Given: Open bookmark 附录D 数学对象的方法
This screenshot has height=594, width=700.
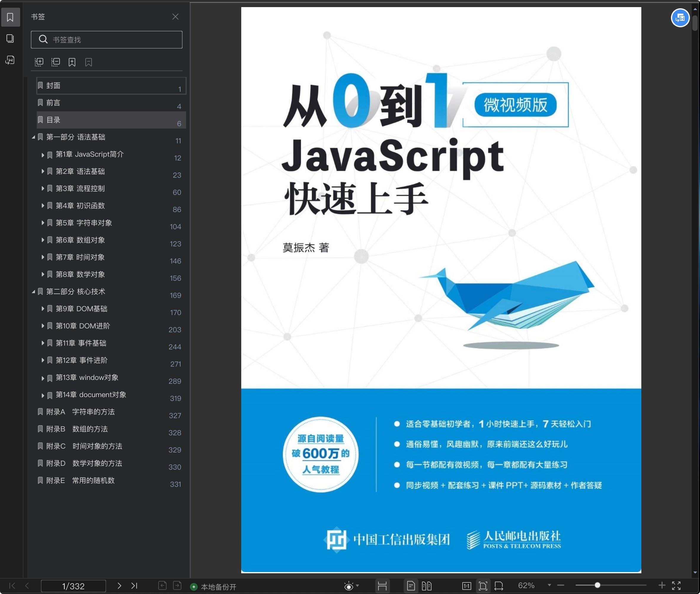Looking at the screenshot, I should (x=111, y=463).
